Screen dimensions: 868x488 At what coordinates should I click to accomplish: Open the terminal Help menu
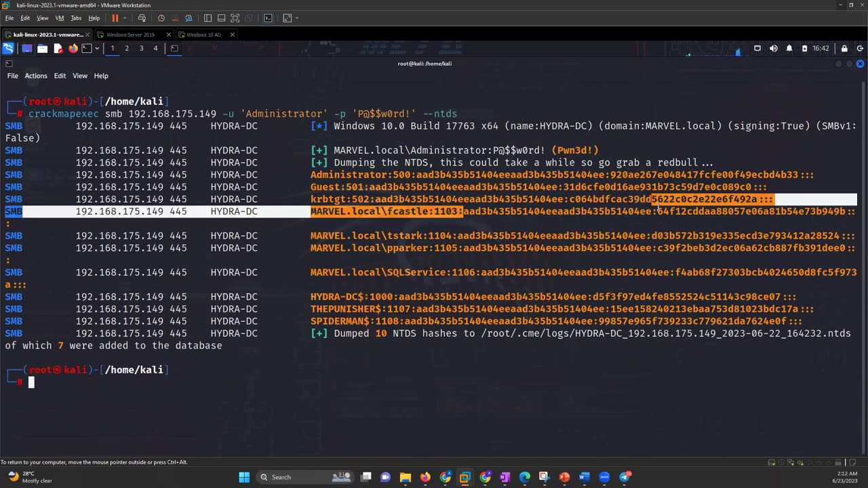pos(101,76)
